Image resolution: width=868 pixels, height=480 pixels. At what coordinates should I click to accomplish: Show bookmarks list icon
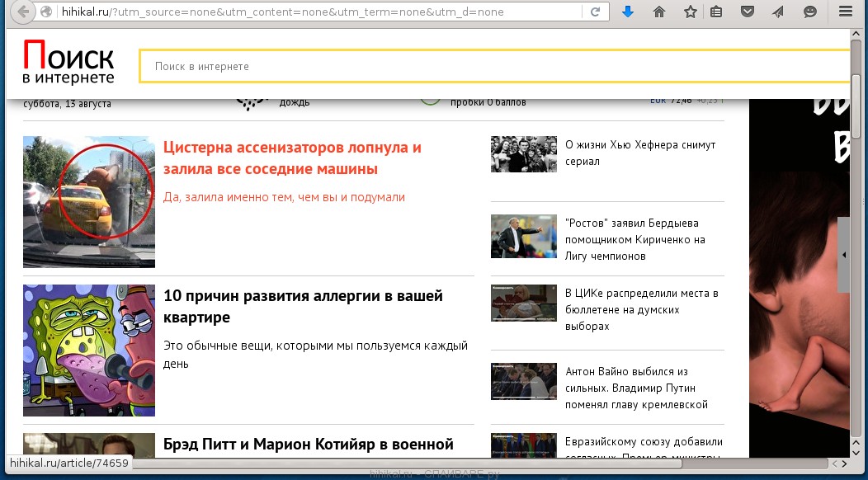[716, 11]
